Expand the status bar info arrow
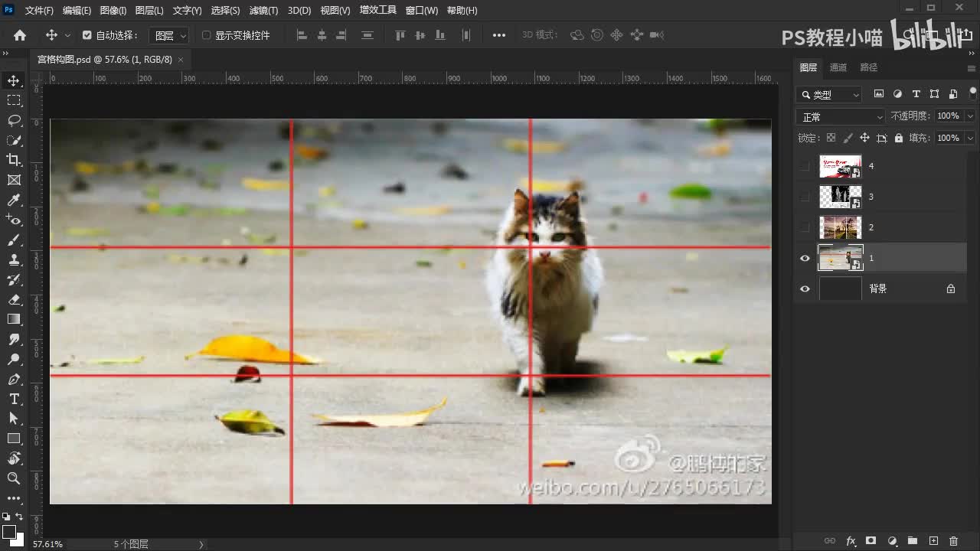 click(x=201, y=544)
